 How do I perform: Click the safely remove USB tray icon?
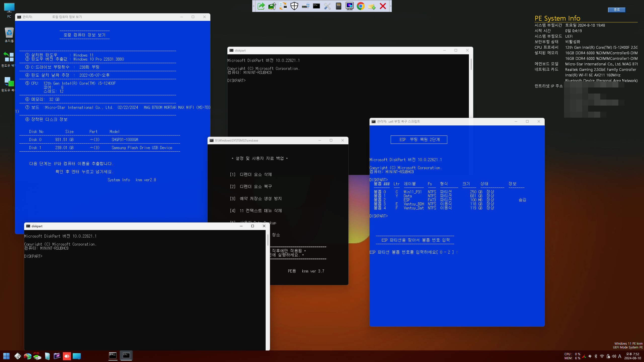608,356
